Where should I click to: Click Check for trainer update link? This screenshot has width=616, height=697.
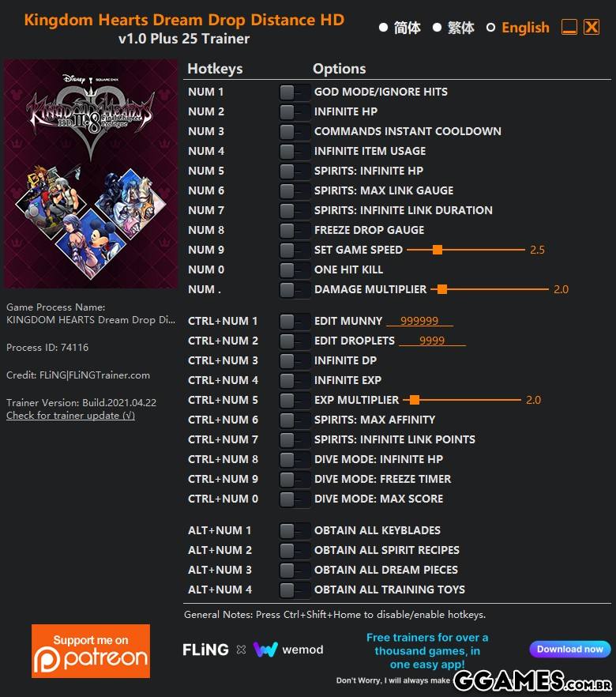coord(70,416)
